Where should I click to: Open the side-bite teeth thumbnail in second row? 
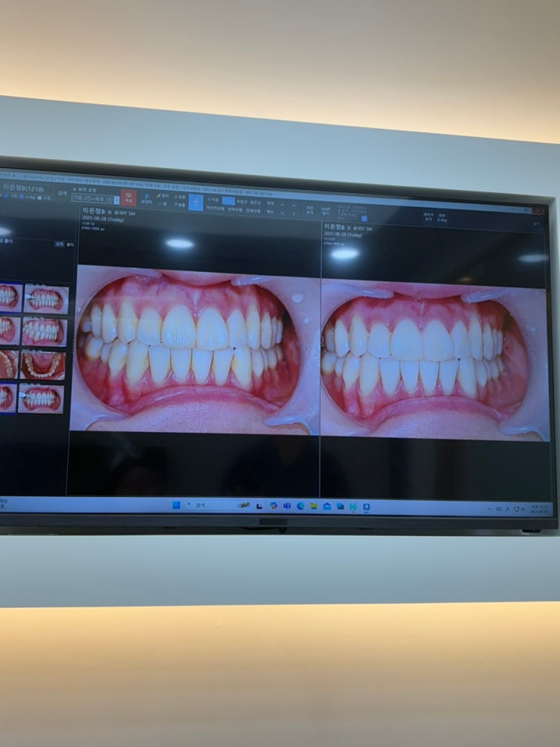[44, 332]
